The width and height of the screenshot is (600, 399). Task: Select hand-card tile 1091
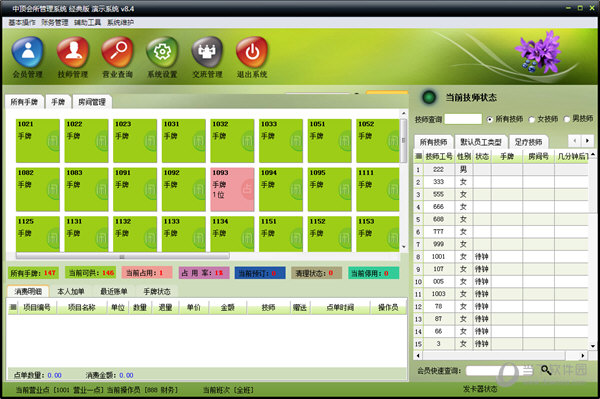(x=135, y=189)
